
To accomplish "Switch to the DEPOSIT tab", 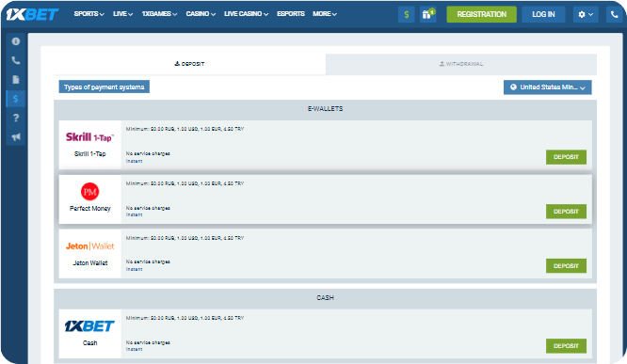I will pos(189,64).
